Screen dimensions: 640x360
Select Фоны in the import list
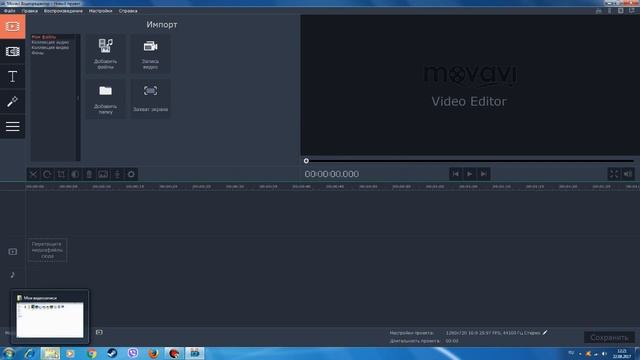(38, 53)
